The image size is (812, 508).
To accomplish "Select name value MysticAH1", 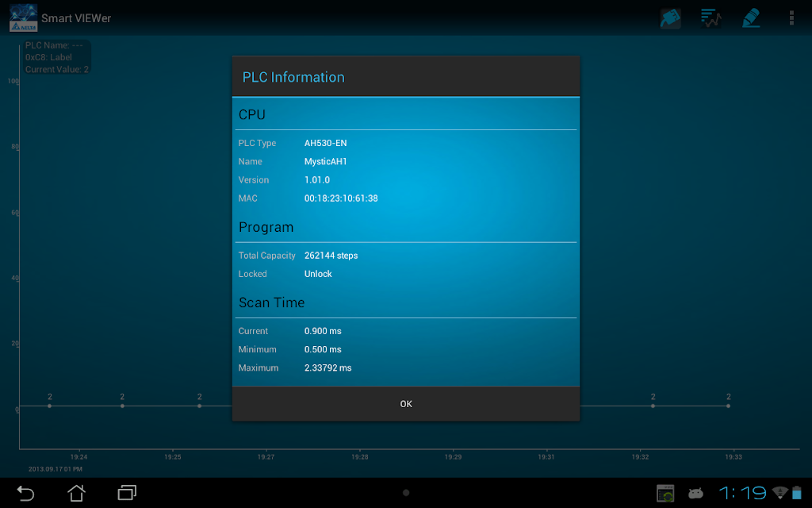I will coord(325,162).
